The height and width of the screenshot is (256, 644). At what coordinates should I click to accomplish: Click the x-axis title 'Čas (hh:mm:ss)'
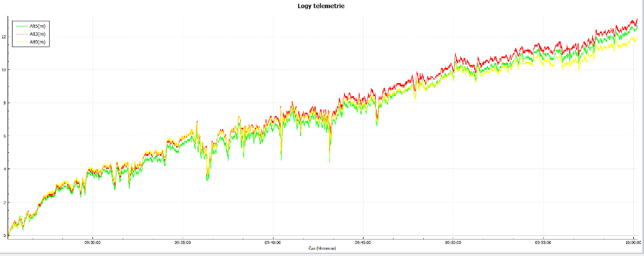click(322, 248)
